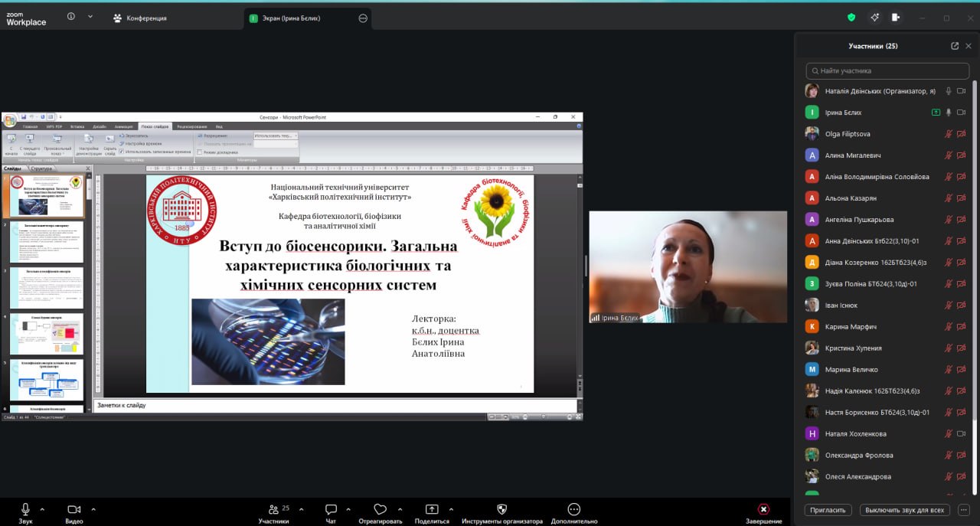Toggle Режим докладчика checkbox
Screen dimensions: 980x526
click(201, 152)
